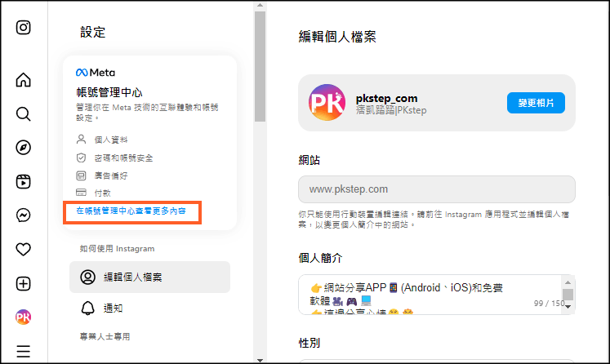Viewport: 610px width, 364px height.
Task: Click the person icon beside 個人資料
Action: coord(81,140)
